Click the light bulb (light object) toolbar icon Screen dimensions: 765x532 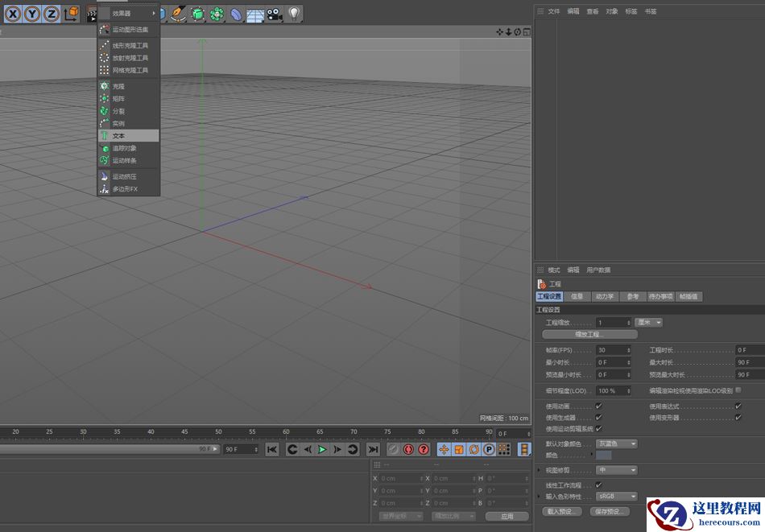[x=295, y=12]
